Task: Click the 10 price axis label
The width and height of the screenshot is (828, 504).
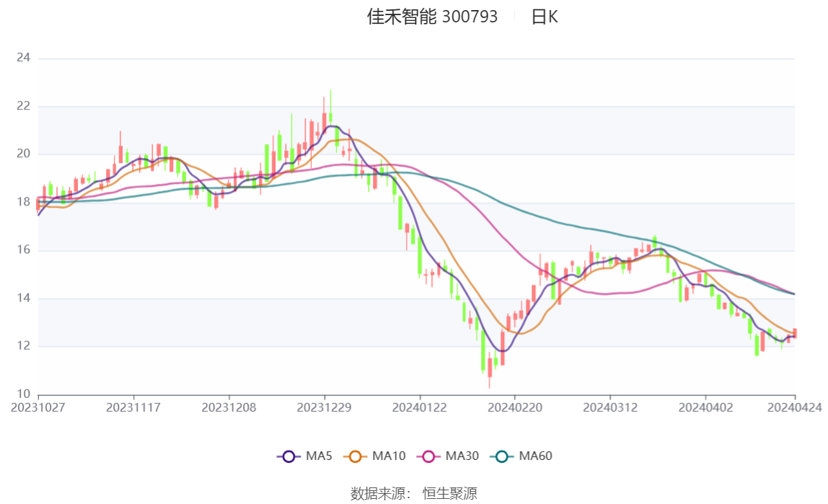Action: (23, 394)
